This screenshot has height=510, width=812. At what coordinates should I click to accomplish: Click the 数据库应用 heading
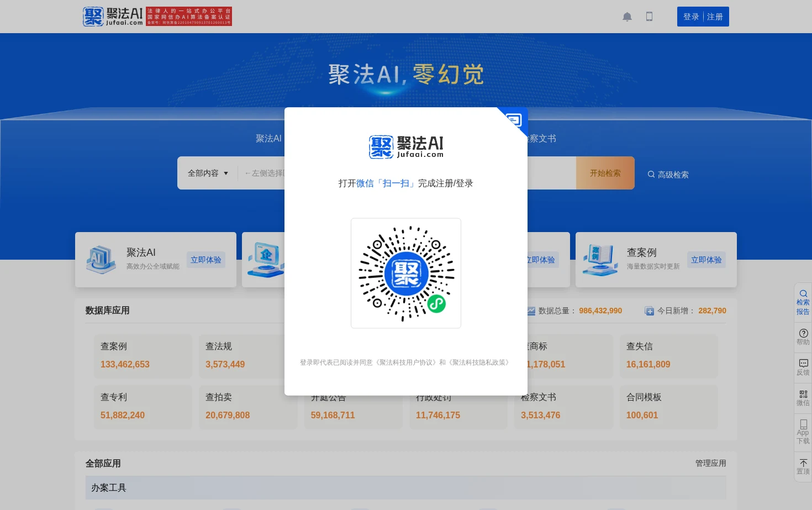click(107, 311)
